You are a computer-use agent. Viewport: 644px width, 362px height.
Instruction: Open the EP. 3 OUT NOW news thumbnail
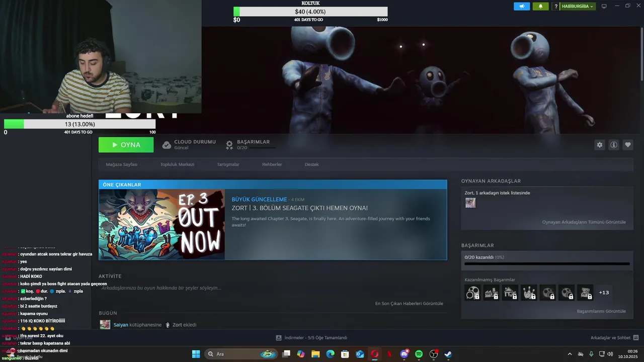pyautogui.click(x=162, y=224)
